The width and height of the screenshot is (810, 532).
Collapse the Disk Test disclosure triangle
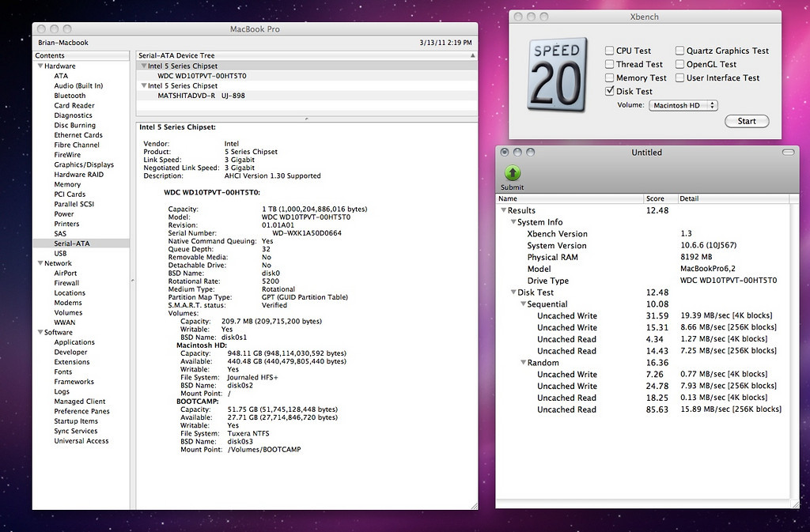point(513,292)
